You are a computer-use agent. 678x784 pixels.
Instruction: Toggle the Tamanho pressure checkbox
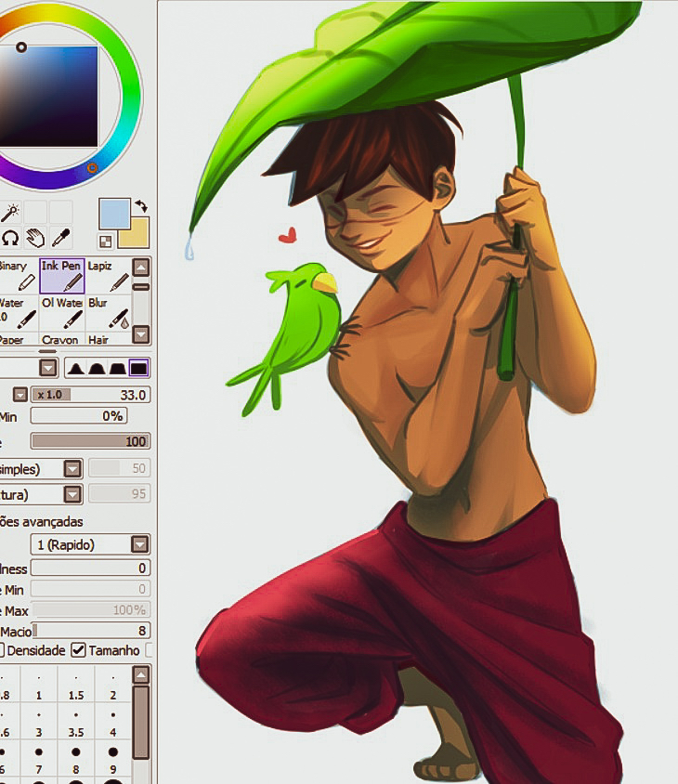(x=79, y=650)
